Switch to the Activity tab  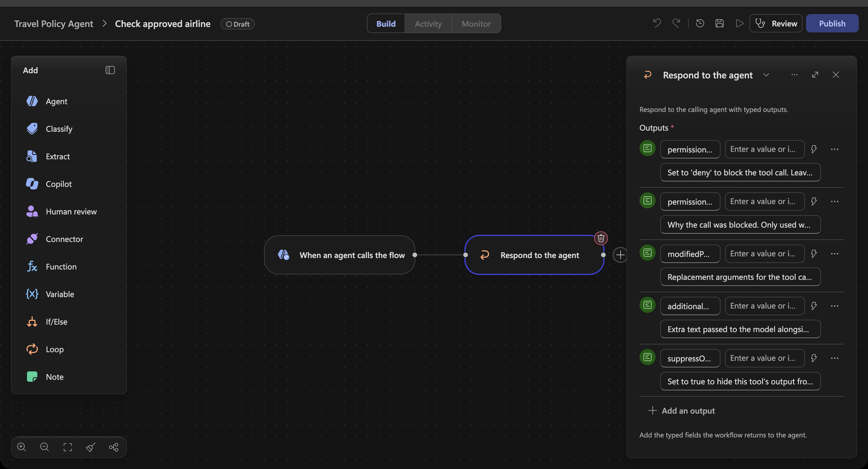[428, 23]
